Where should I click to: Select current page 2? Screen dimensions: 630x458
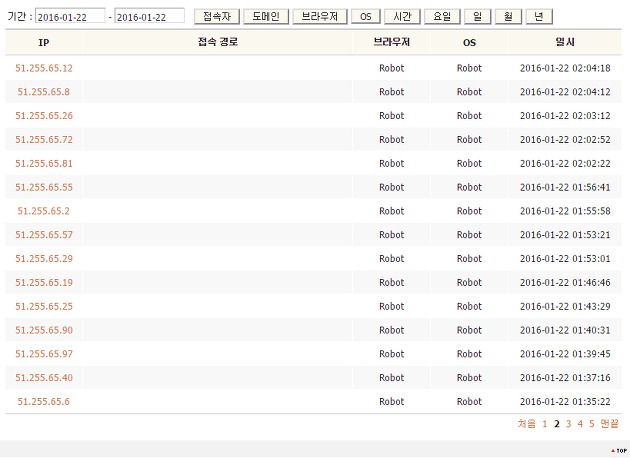click(x=556, y=423)
